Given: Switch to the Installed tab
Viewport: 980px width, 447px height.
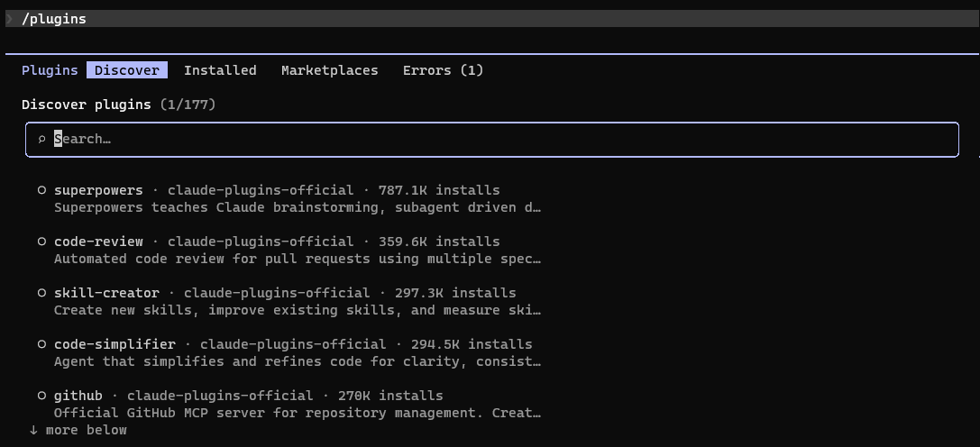Looking at the screenshot, I should point(220,70).
